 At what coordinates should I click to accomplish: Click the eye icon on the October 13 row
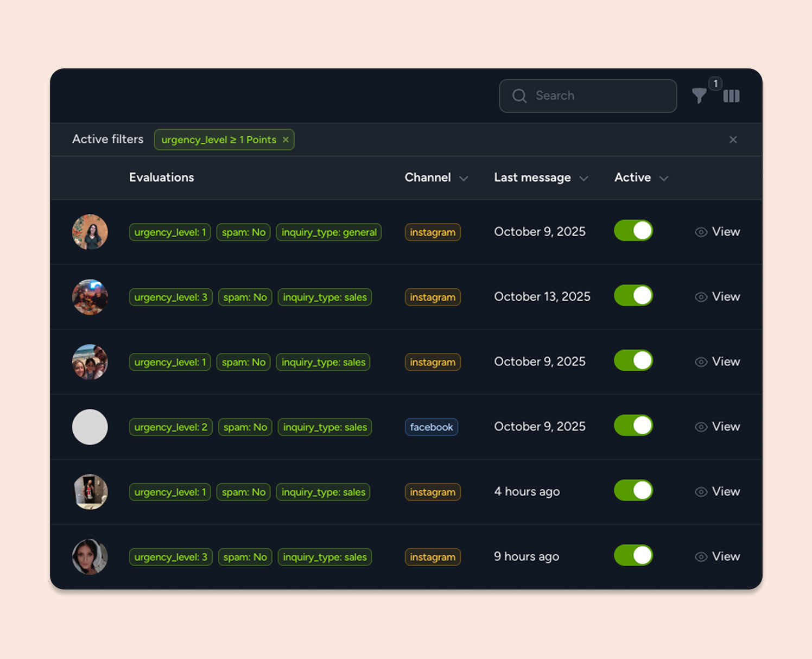coord(701,297)
